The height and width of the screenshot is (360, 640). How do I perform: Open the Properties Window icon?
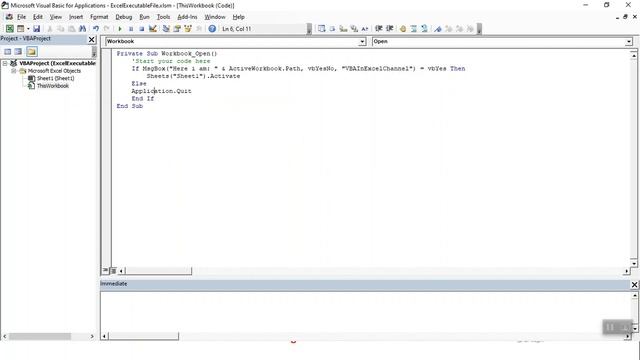pos(177,29)
